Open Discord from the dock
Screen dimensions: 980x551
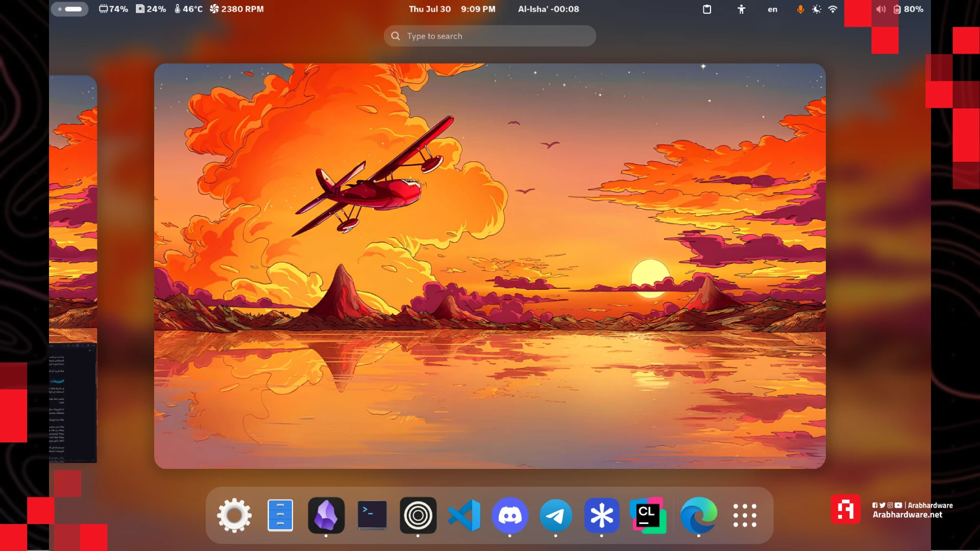(510, 515)
